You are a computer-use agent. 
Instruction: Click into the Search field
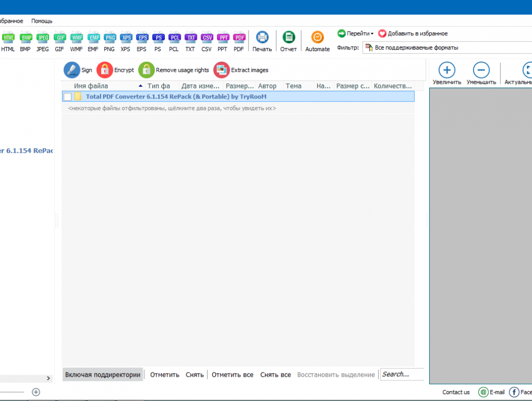point(402,374)
